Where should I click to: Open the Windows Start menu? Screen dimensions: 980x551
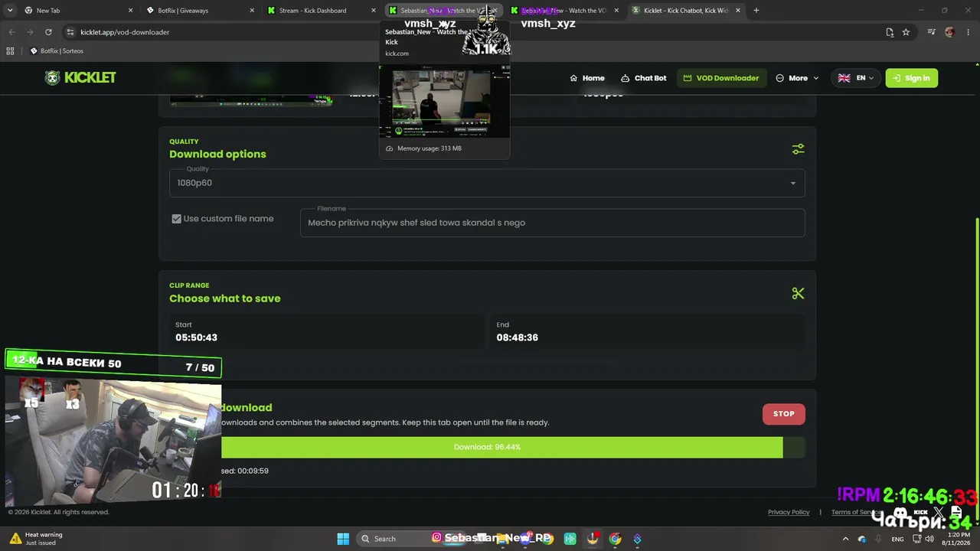(x=343, y=539)
